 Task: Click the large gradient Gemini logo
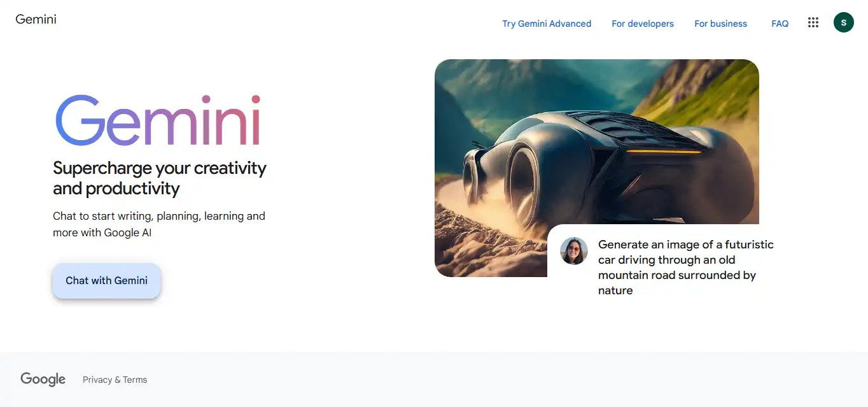pyautogui.click(x=158, y=120)
